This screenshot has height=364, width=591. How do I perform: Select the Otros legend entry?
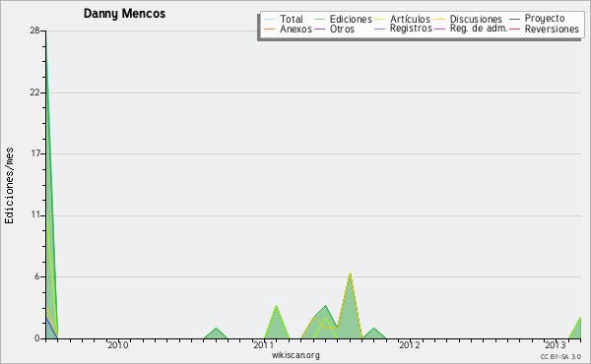342,29
